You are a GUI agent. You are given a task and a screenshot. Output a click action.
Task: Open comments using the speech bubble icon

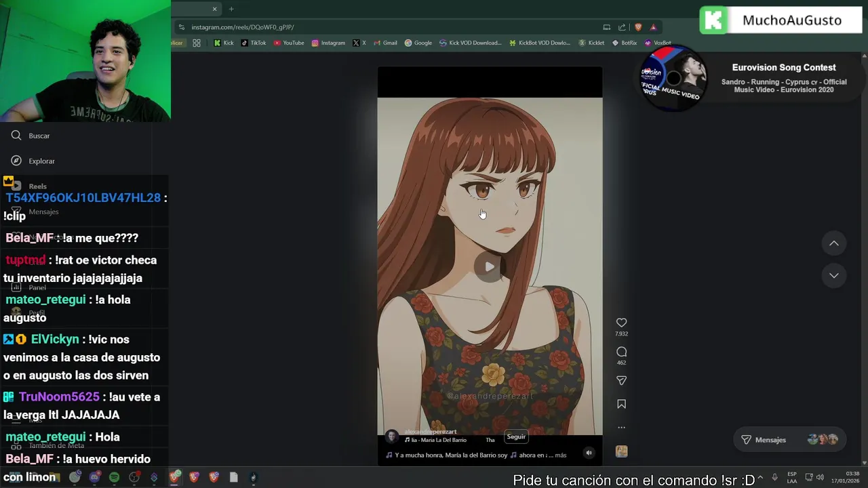(x=621, y=352)
